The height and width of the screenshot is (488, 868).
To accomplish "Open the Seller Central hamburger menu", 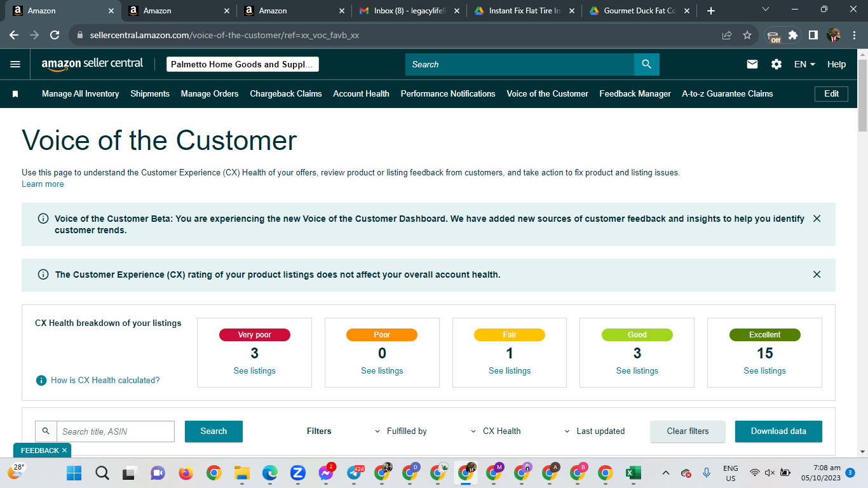I will (x=15, y=64).
